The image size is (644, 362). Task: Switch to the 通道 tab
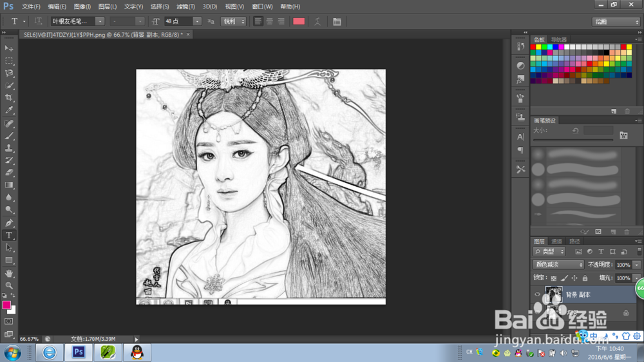(556, 241)
